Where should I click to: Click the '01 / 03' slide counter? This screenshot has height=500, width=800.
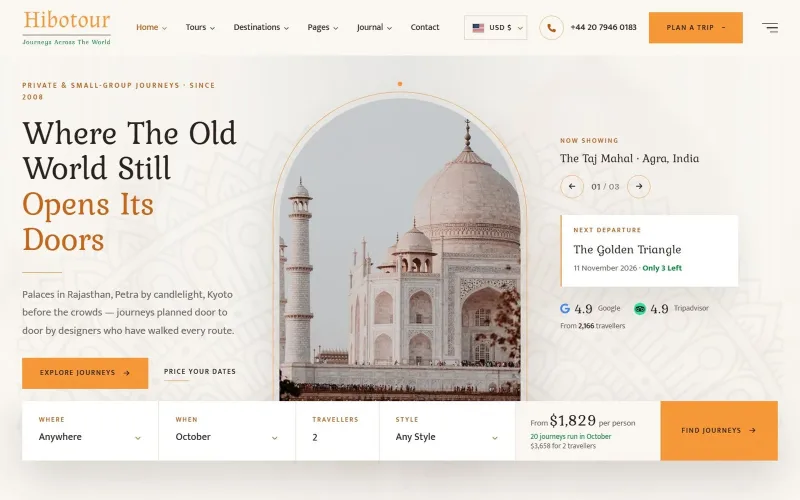point(605,187)
